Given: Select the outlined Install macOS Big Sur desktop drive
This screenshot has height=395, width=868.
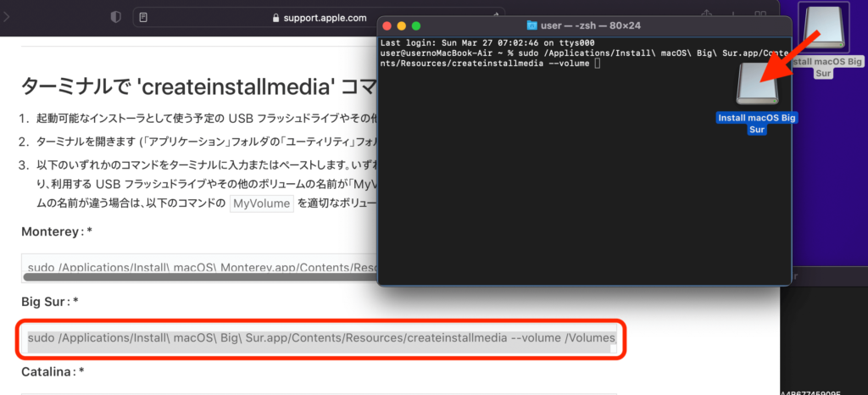Looking at the screenshot, I should click(824, 26).
